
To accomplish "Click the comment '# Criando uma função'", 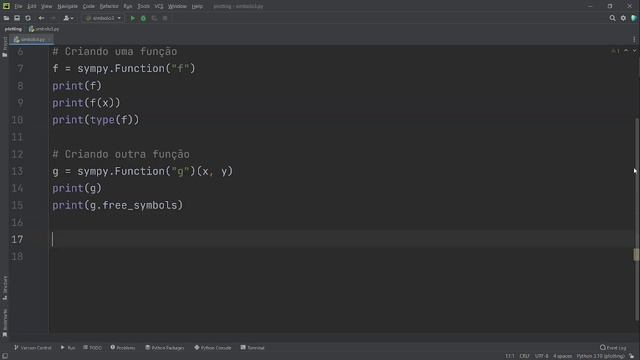I will (x=115, y=51).
